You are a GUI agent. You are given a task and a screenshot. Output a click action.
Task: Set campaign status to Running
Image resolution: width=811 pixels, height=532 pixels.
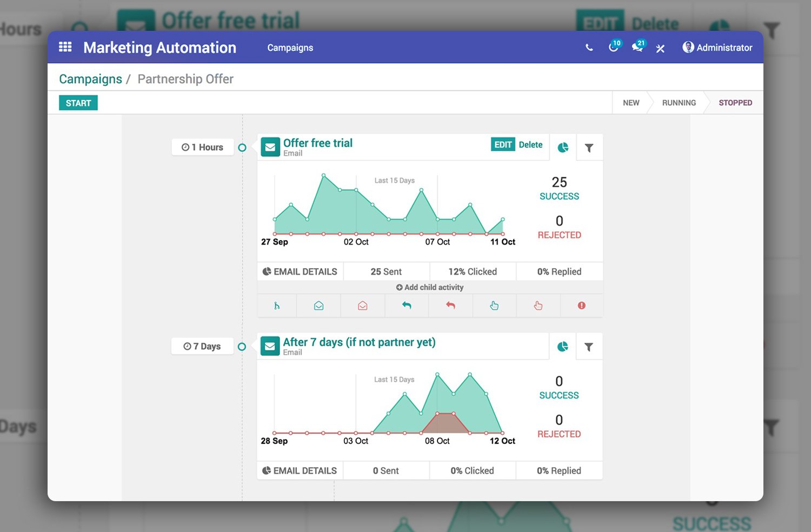tap(679, 103)
